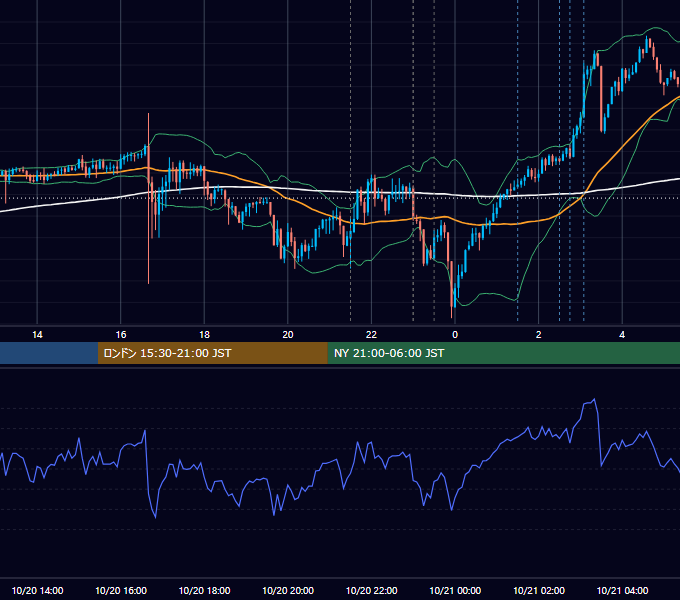Click the 10/20 22:00 date label
Screen dimensions: 680x600
coord(371,590)
